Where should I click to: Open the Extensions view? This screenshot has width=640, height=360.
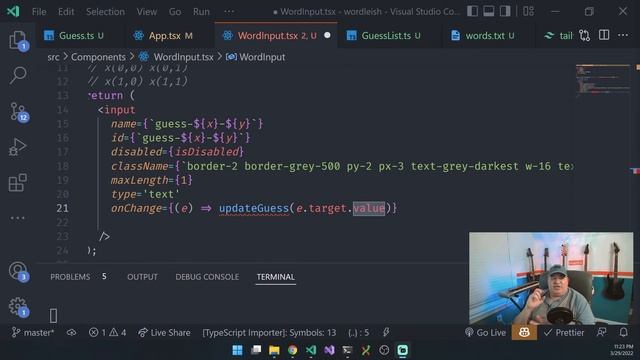point(18,182)
